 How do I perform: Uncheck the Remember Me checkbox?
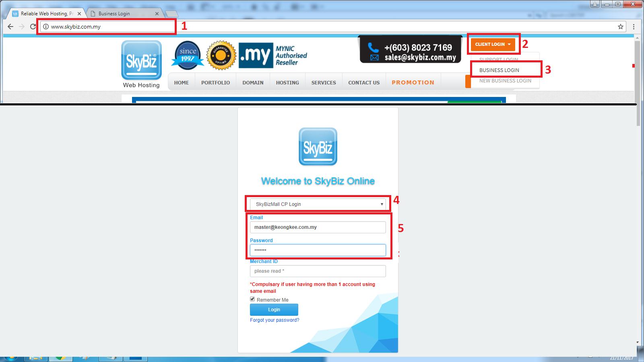pyautogui.click(x=252, y=299)
